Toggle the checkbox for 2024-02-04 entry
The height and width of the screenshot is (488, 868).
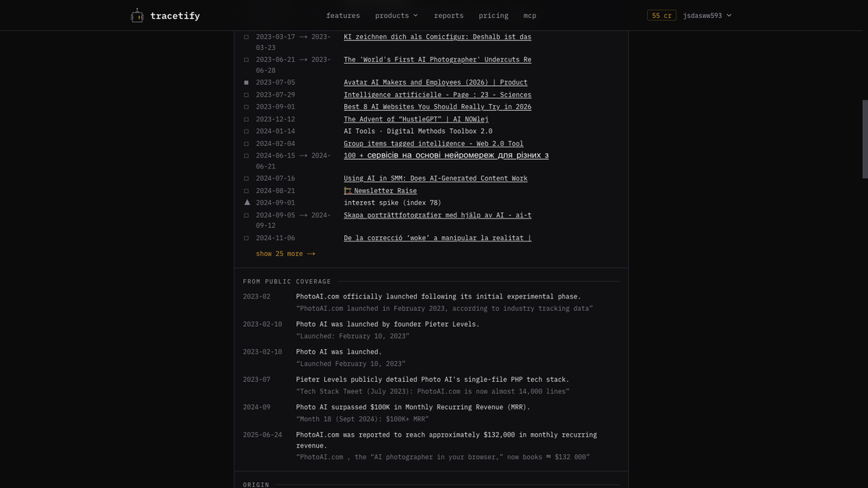pyautogui.click(x=247, y=144)
